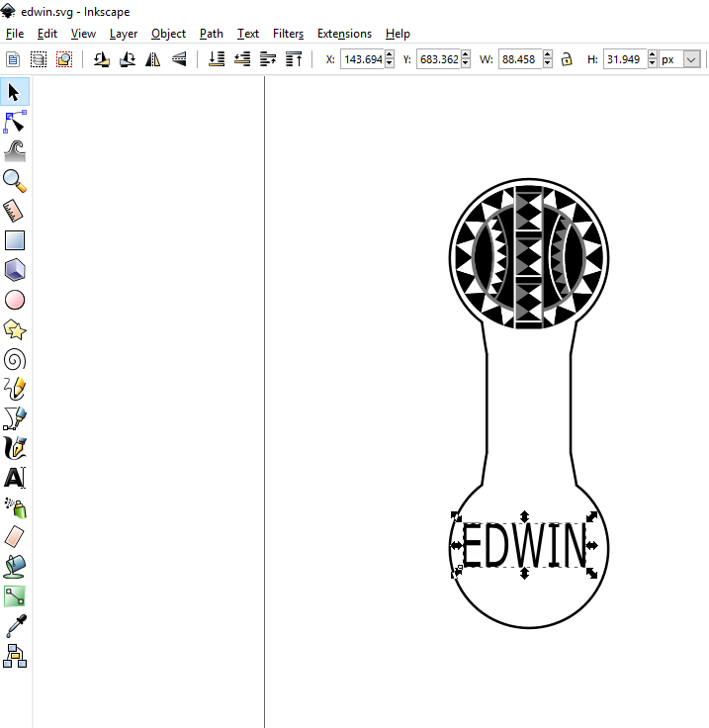Raise selection one step

coord(268,59)
